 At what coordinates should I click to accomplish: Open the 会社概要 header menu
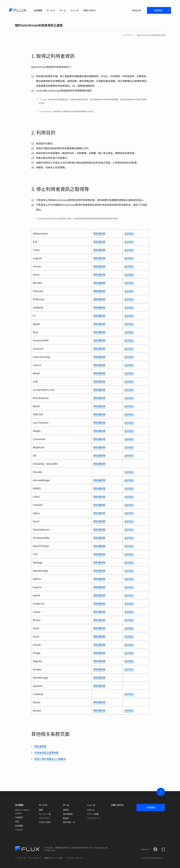tap(38, 10)
